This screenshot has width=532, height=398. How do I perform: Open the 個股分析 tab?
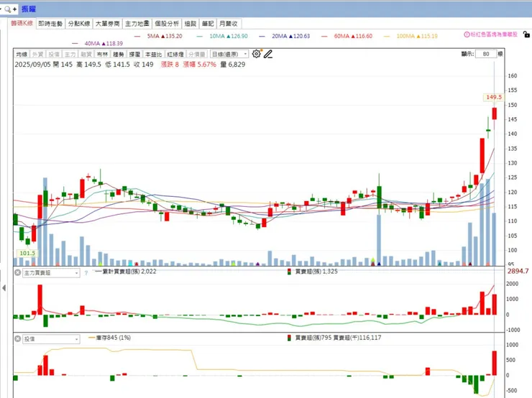coord(167,24)
